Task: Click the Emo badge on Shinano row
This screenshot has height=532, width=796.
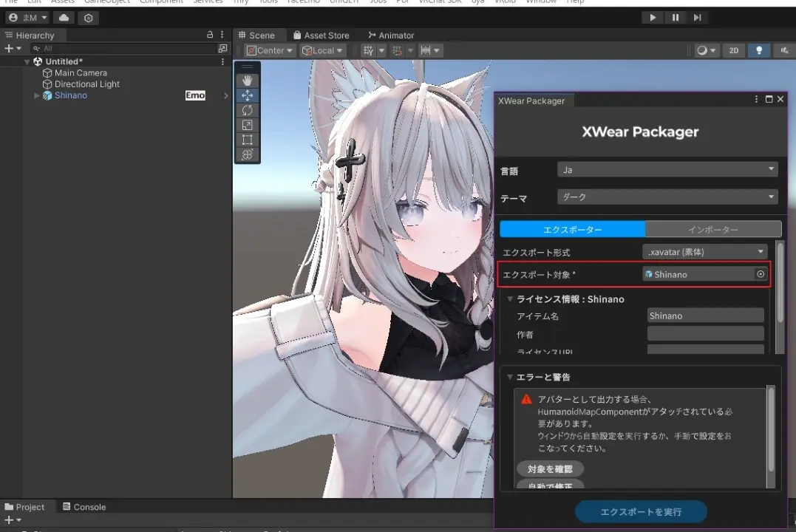Action: pyautogui.click(x=195, y=95)
